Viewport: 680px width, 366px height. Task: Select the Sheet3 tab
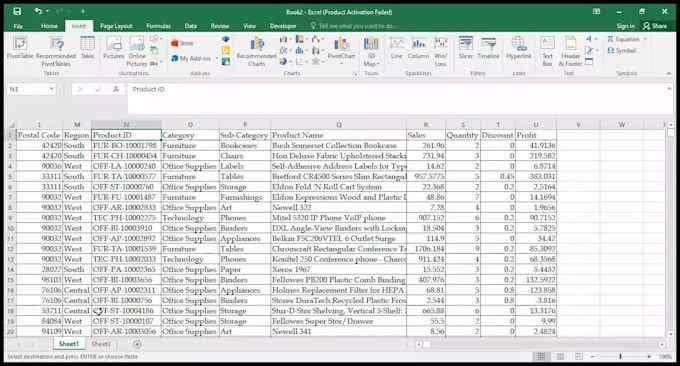(x=101, y=344)
